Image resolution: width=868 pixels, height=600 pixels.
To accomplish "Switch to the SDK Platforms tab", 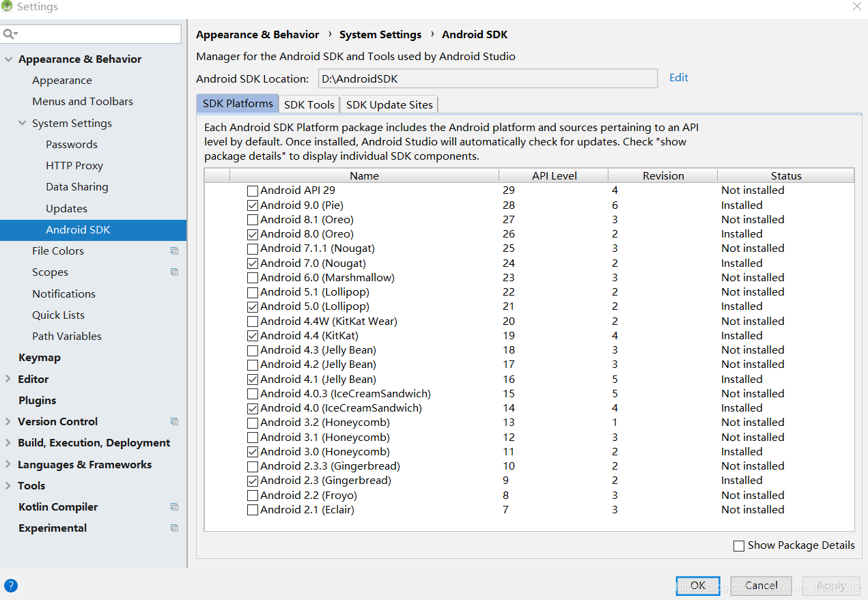I will [x=238, y=104].
